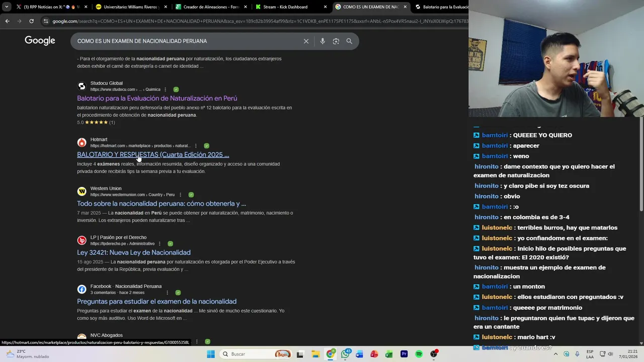Click green safety badge on Facebook result
The height and width of the screenshot is (362, 644).
pos(178,293)
